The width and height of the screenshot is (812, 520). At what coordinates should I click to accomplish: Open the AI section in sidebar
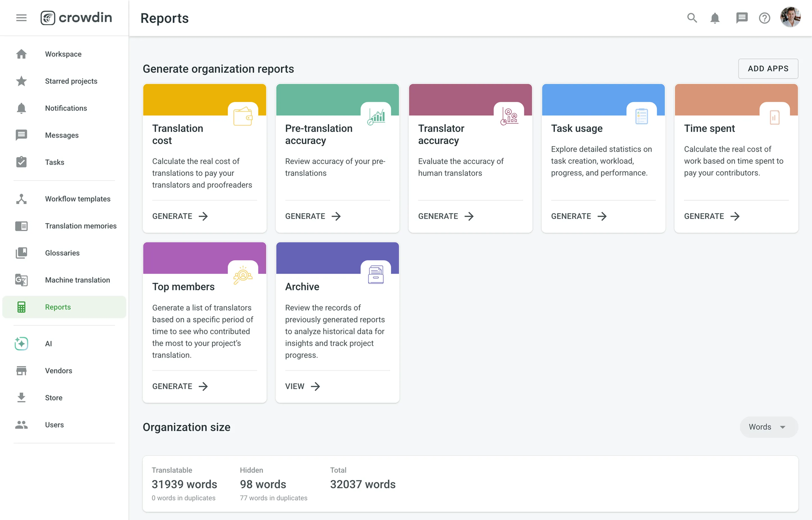pyautogui.click(x=48, y=343)
